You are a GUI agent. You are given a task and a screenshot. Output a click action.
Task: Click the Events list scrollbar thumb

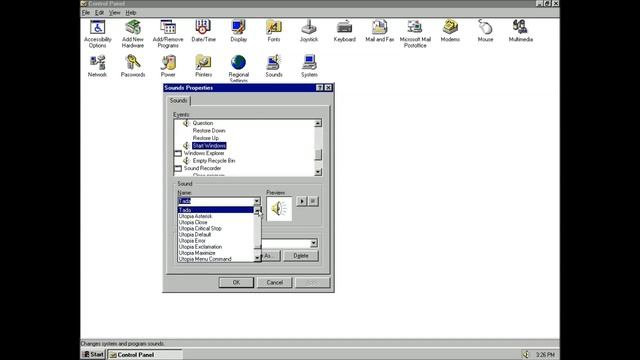(318, 155)
